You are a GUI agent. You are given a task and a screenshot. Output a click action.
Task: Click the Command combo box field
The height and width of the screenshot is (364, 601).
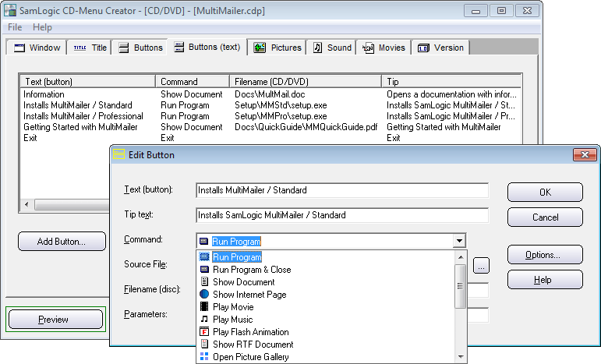pos(331,241)
